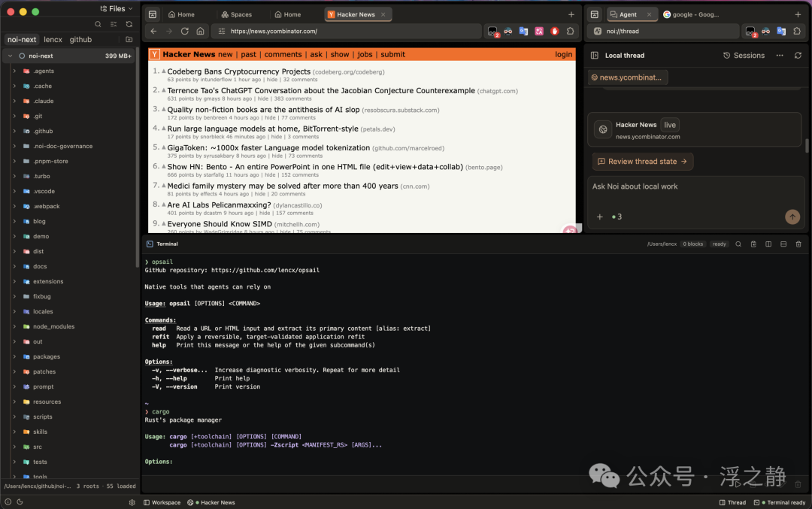The height and width of the screenshot is (509, 812).
Task: Open search in the Terminal panel header
Action: (738, 244)
